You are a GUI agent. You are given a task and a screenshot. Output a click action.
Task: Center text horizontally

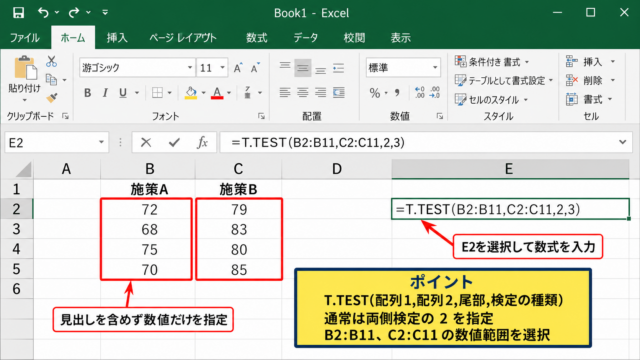(302, 93)
